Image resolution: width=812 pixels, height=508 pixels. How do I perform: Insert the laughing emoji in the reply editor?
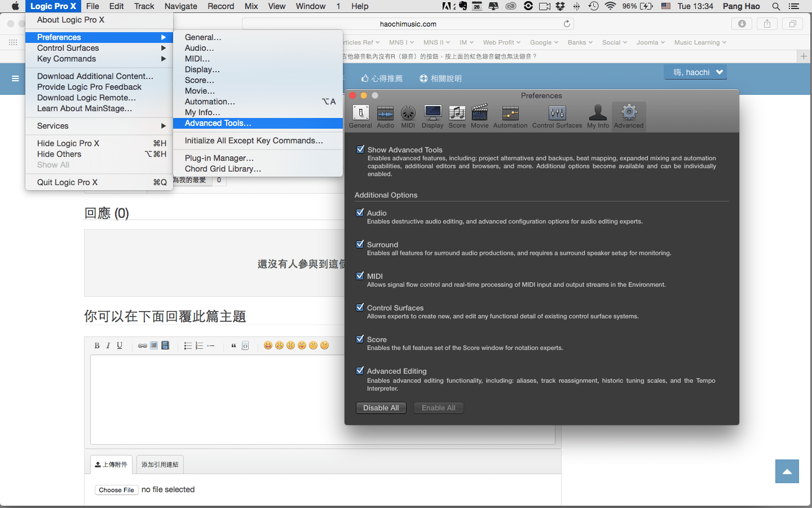pyautogui.click(x=268, y=345)
